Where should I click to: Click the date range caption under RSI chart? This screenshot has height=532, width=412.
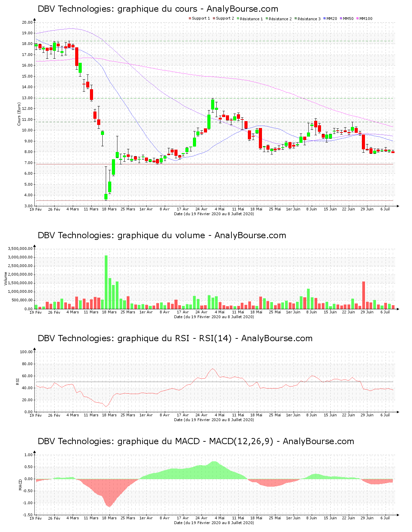214,420
